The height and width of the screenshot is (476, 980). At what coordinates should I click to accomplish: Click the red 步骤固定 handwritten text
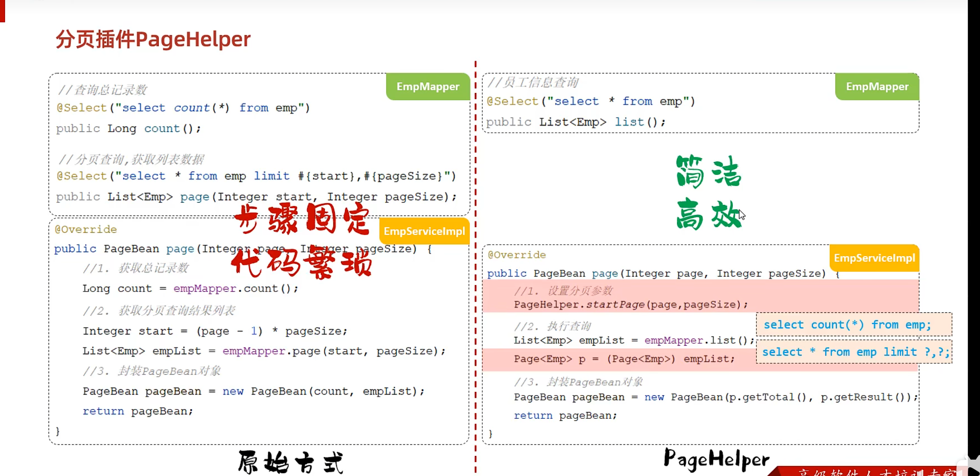302,218
